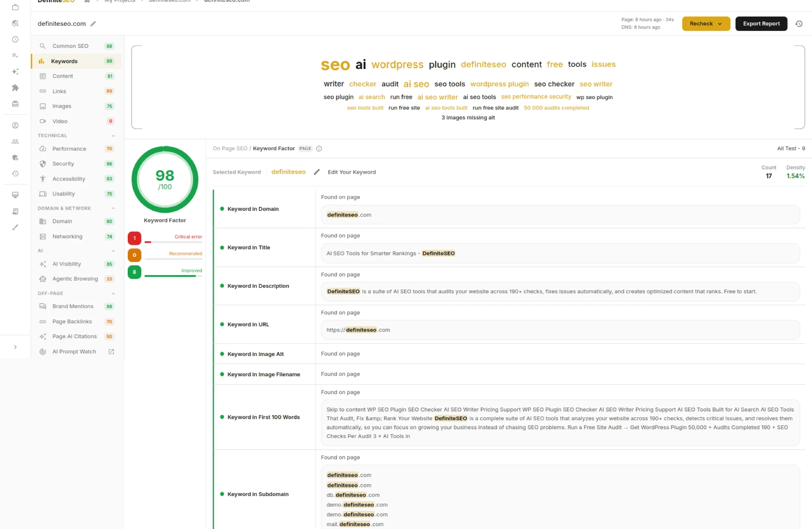Select '50 000 audits completed' phrase
Image resolution: width=812 pixels, height=529 pixels.
pos(556,108)
